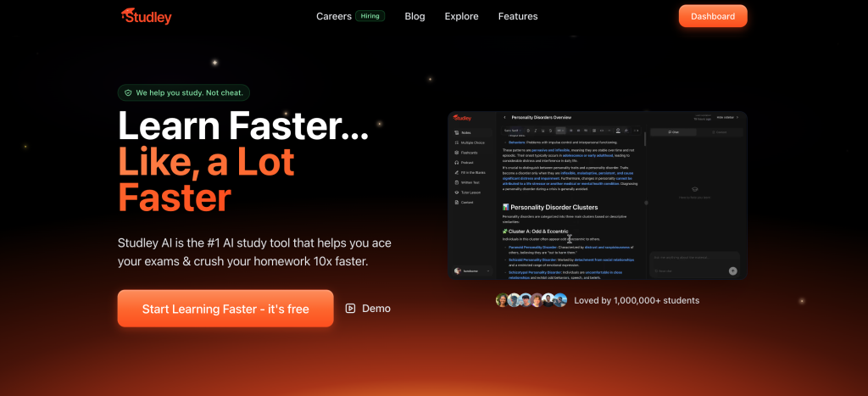Select Flashcards in the preview sidebar
868x396 pixels.
467,152
